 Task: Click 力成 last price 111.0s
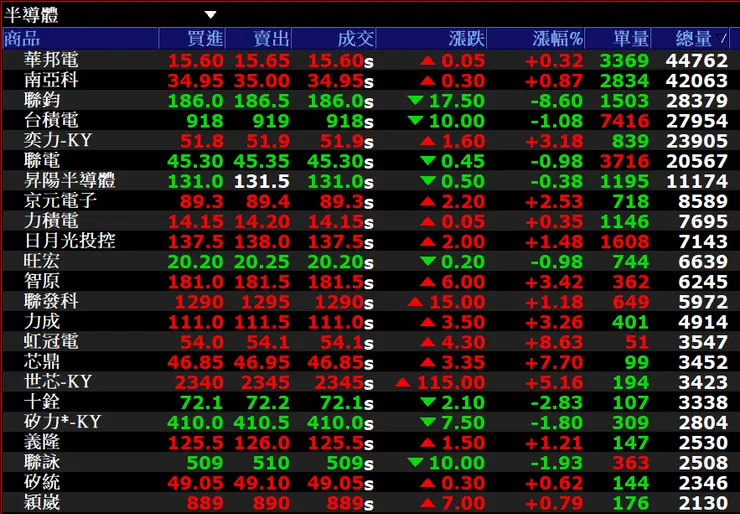(x=341, y=322)
